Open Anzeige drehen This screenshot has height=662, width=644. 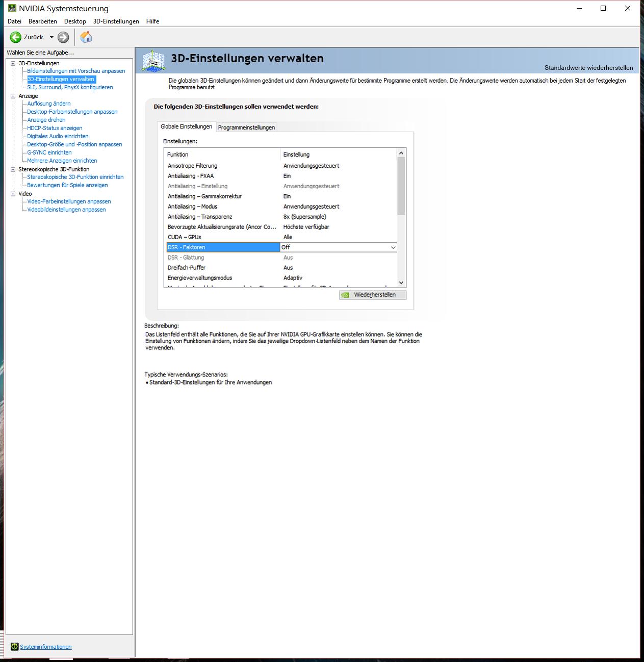pyautogui.click(x=46, y=120)
